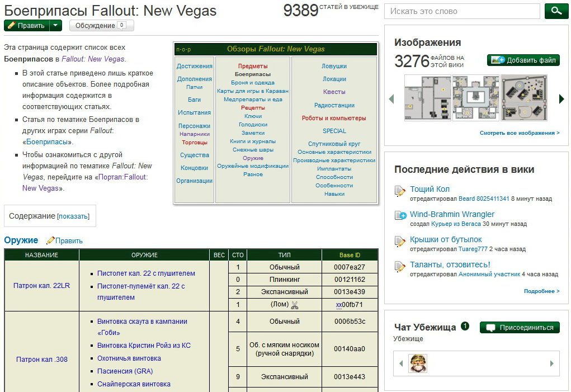
Task: Select the 0007ea27 Base ID cell
Action: (x=350, y=267)
